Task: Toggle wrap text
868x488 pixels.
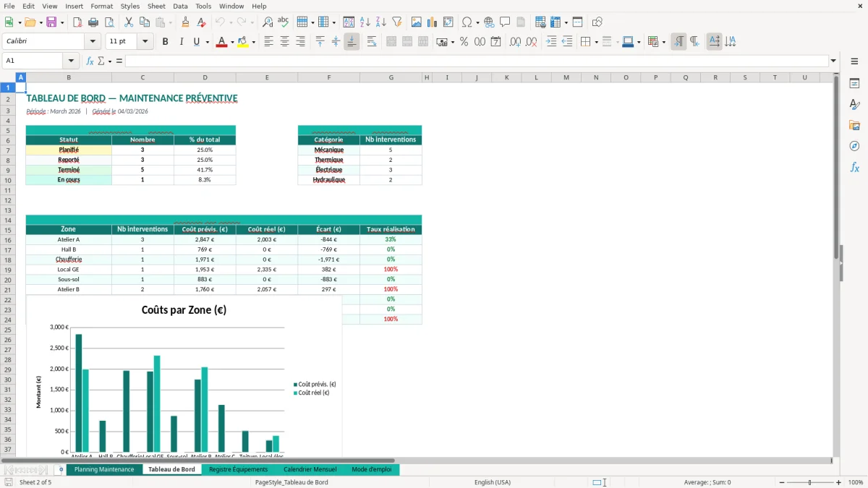Action: (x=372, y=42)
